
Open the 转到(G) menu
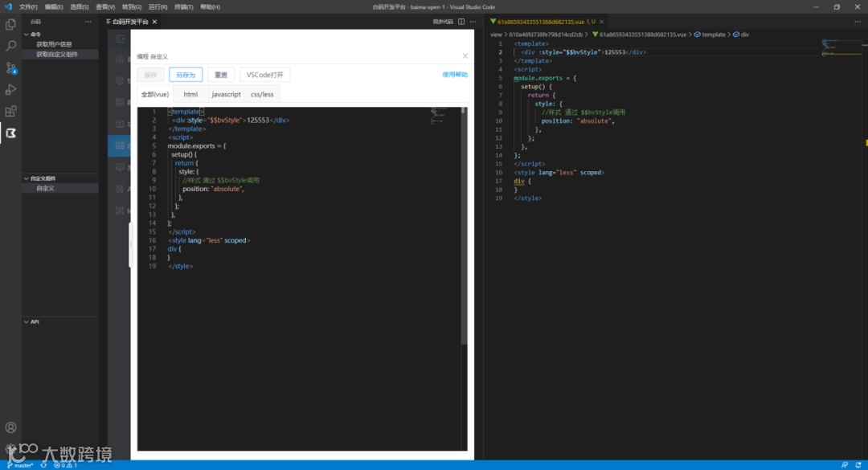131,6
